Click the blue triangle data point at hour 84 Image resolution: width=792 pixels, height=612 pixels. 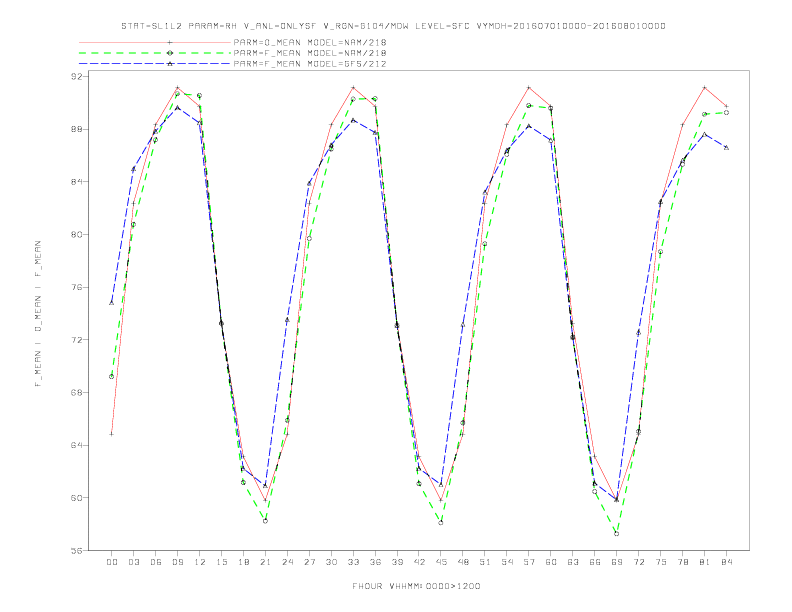[x=726, y=147]
